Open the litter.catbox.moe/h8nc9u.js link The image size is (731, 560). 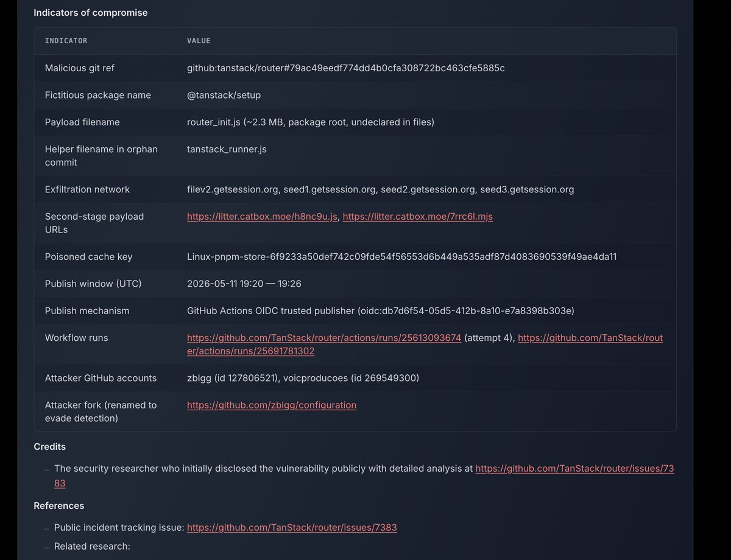coord(262,216)
